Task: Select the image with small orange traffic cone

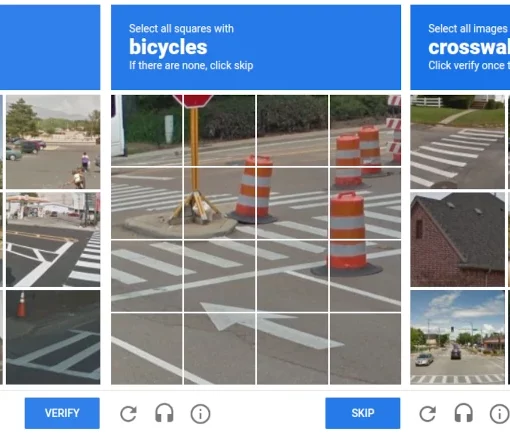Action: [x=53, y=337]
